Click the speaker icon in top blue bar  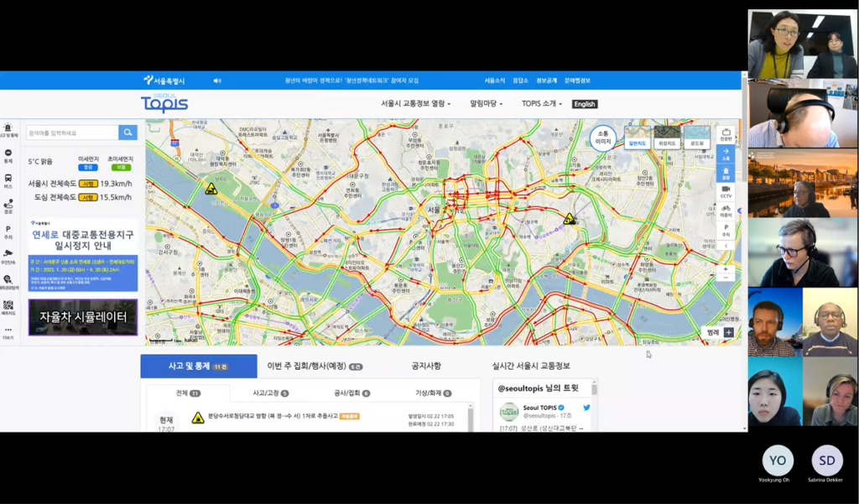coord(217,81)
